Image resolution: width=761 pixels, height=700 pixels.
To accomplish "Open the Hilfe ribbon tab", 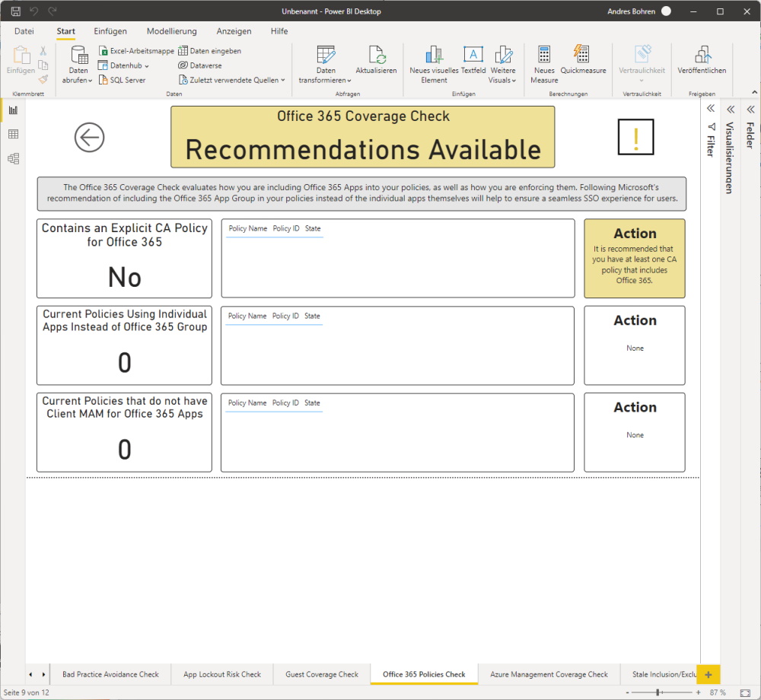I will click(279, 31).
